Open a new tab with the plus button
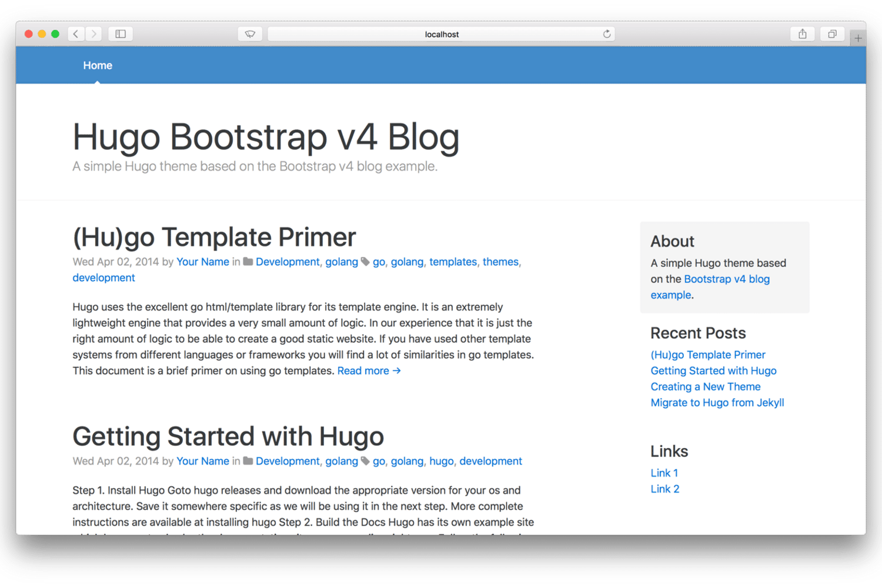Viewport: 882px width, 588px height. click(x=858, y=36)
